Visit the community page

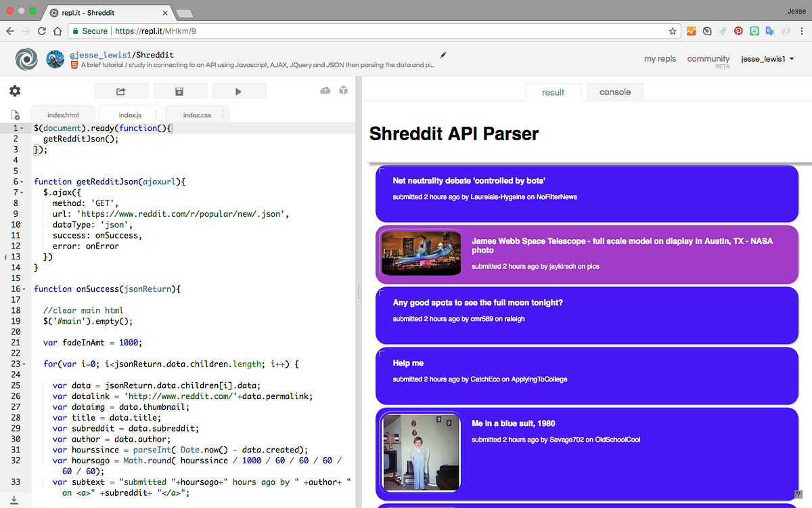pos(708,59)
